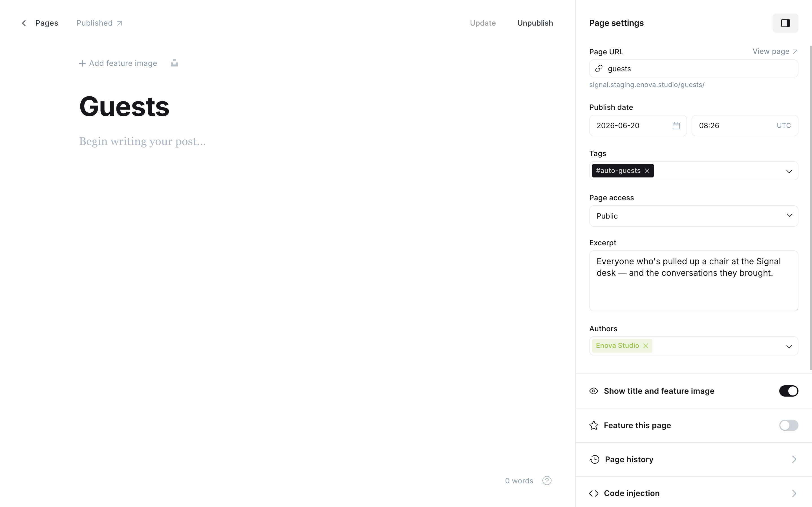Remove the #auto-guests tag

pyautogui.click(x=647, y=171)
